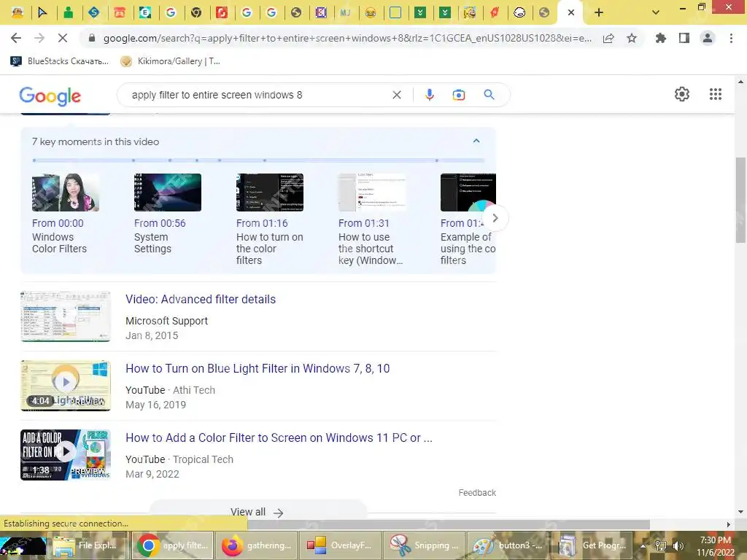This screenshot has width=747, height=560.
Task: Open the tab search dropdown
Action: [656, 12]
